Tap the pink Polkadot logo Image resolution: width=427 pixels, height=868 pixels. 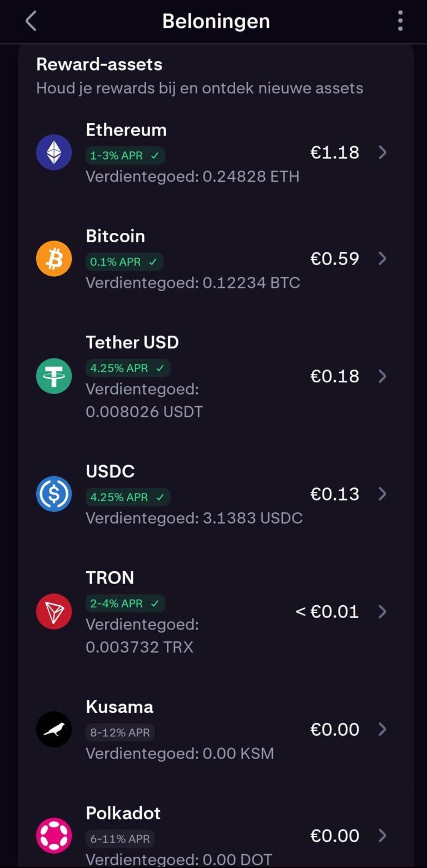54,835
